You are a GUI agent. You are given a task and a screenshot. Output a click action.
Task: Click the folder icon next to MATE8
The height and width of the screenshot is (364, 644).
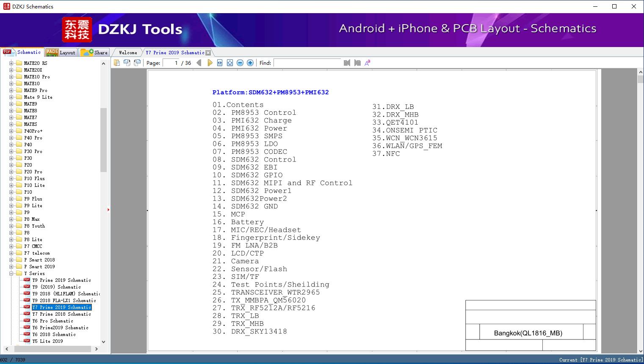point(19,111)
